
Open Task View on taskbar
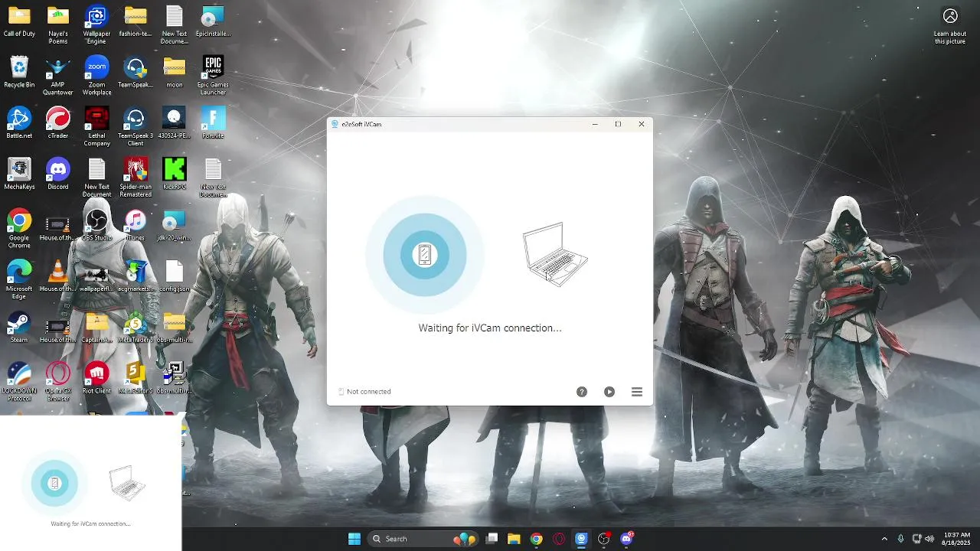click(492, 539)
